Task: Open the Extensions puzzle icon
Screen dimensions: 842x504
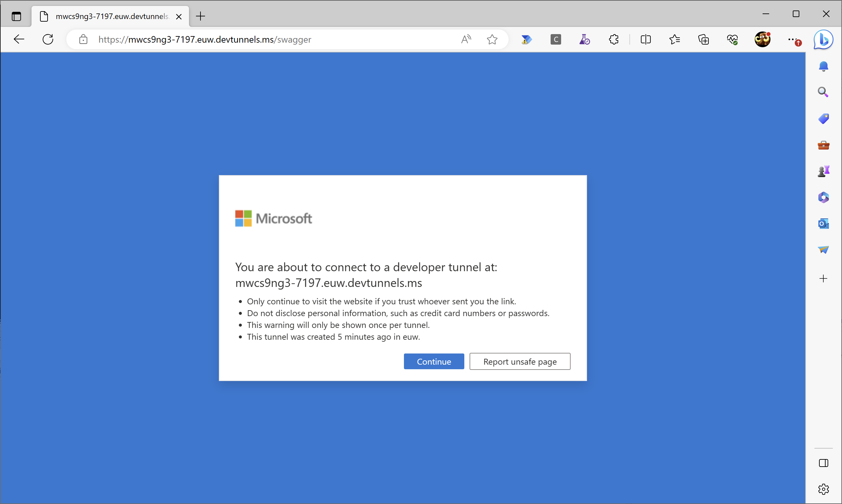Action: [x=614, y=39]
